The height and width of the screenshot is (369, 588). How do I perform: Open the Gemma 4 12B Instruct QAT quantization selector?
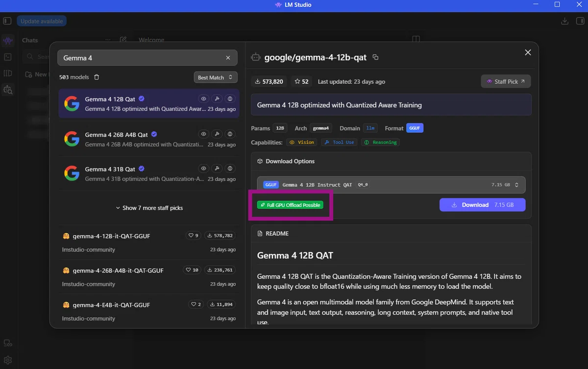pos(391,185)
